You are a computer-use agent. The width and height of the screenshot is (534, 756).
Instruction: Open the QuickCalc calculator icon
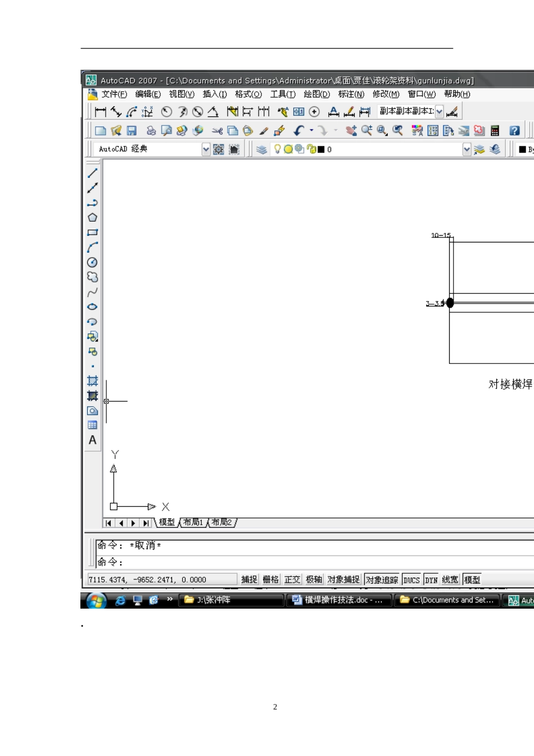tap(495, 130)
